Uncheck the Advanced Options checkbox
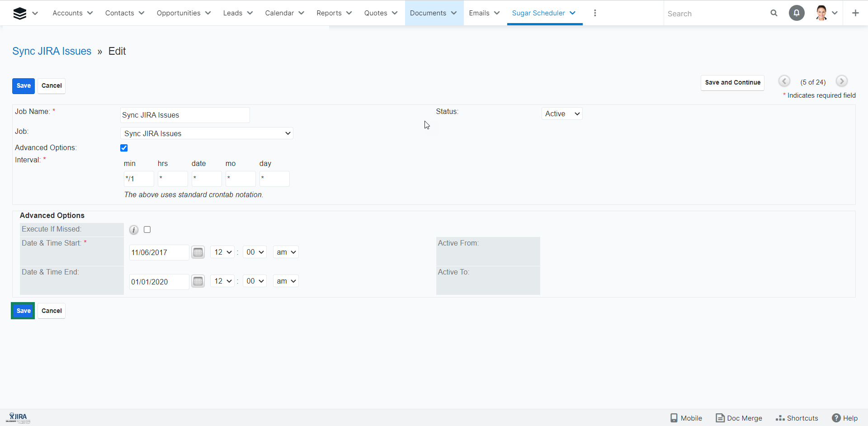 [124, 148]
